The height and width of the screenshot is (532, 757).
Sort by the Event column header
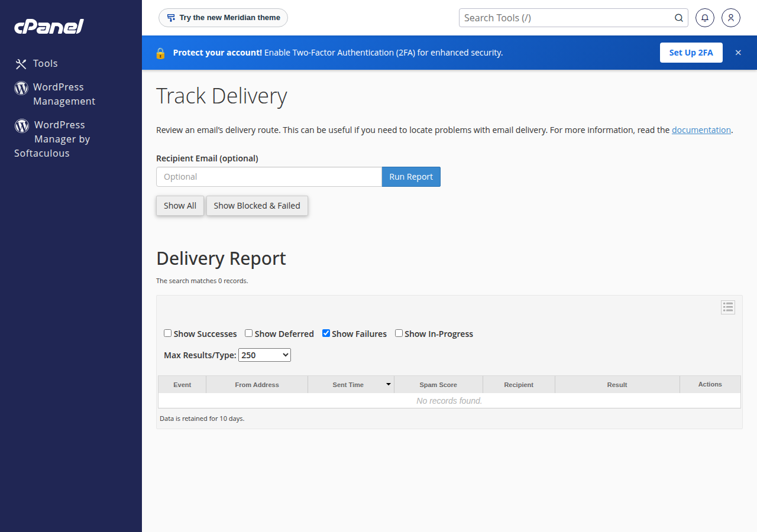[x=182, y=385]
